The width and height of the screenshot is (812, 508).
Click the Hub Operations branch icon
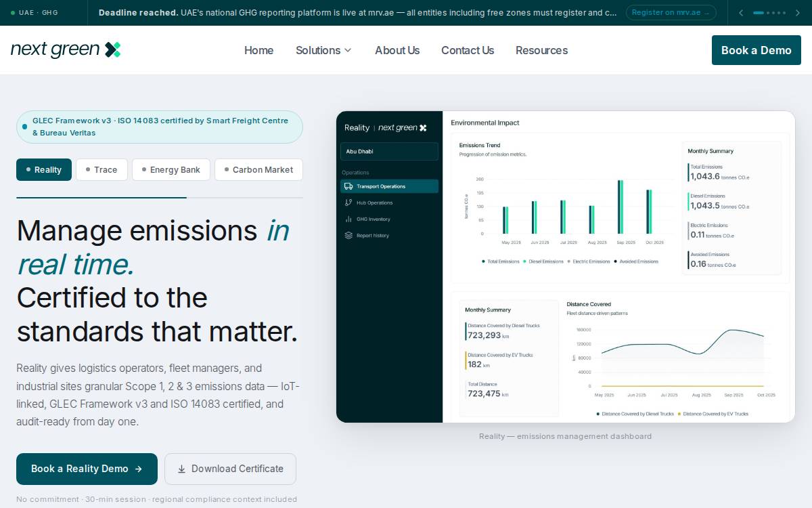(348, 203)
